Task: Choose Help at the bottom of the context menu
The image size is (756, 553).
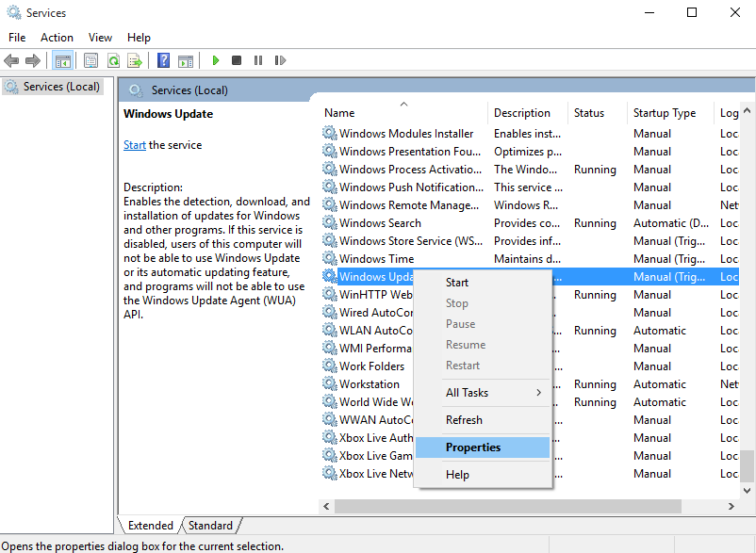Action: (483, 475)
